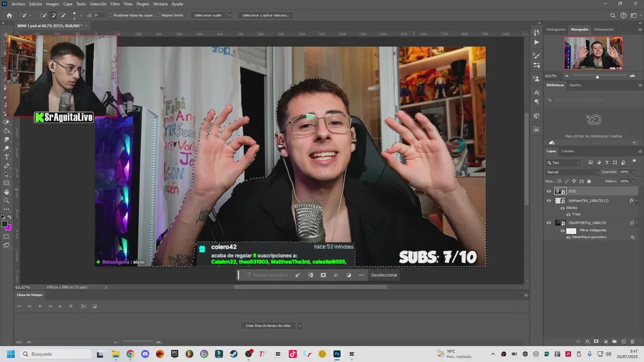
Task: Click Crear línea de tiempo de vídeo
Action: coord(268,325)
